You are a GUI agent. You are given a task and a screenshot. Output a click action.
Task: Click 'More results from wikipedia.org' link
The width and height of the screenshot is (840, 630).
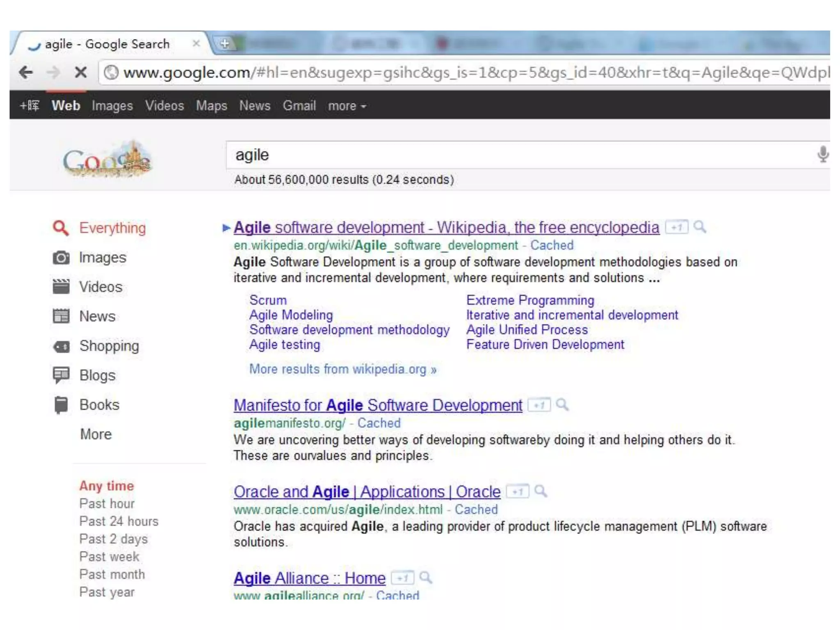[x=342, y=369]
